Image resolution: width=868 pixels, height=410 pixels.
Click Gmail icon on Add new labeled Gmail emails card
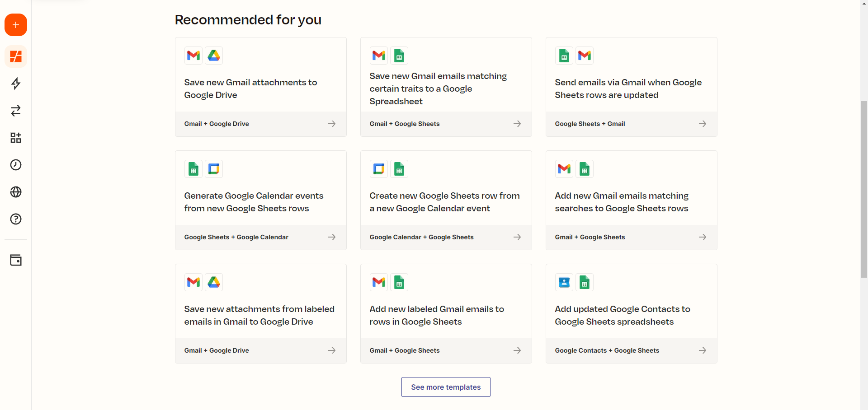coord(379,282)
